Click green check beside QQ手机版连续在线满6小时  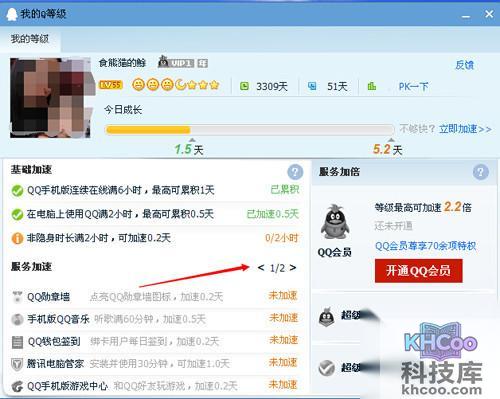(x=17, y=191)
